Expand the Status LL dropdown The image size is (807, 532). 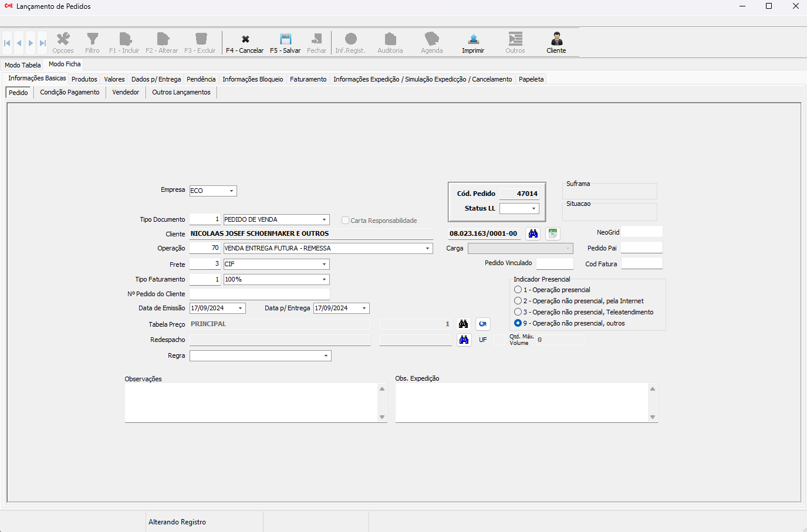[x=534, y=209]
